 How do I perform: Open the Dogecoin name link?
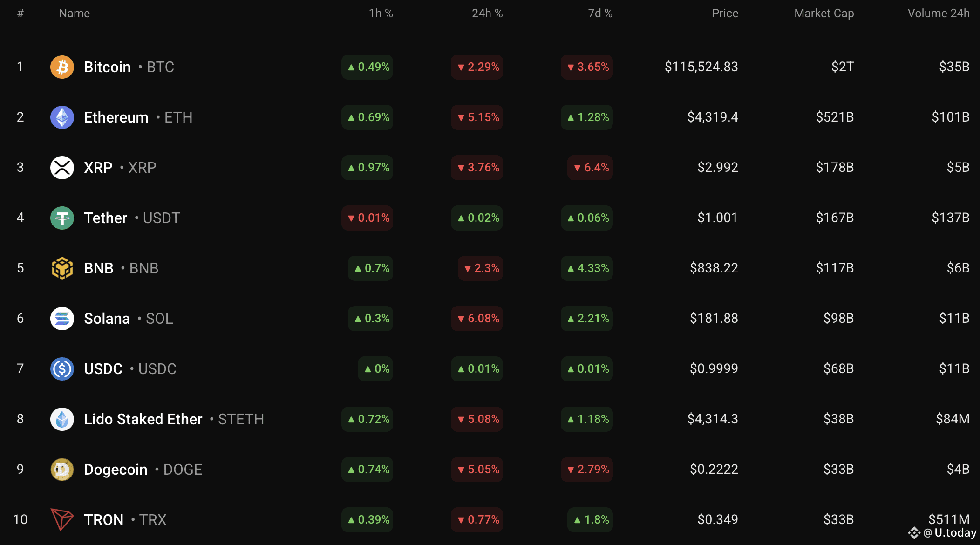point(116,470)
